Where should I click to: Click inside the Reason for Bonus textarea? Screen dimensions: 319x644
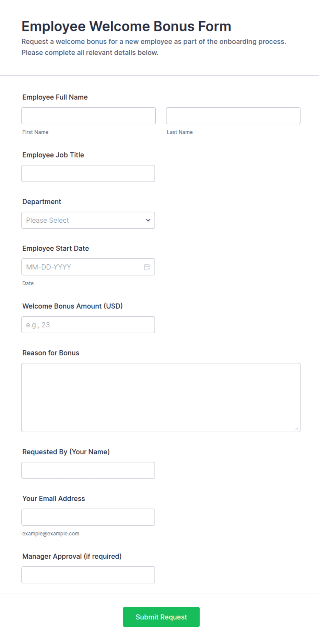pos(161,397)
